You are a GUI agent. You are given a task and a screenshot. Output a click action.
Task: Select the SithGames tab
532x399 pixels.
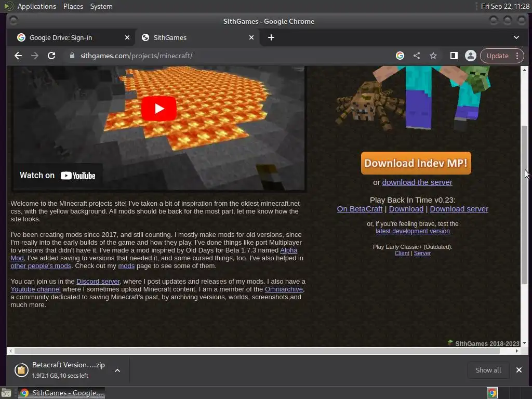(197, 37)
